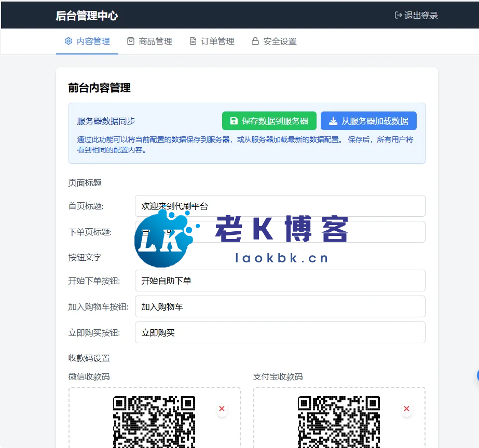Image resolution: width=479 pixels, height=448 pixels.
Task: Click the document icon on 订单管理
Action: click(193, 41)
